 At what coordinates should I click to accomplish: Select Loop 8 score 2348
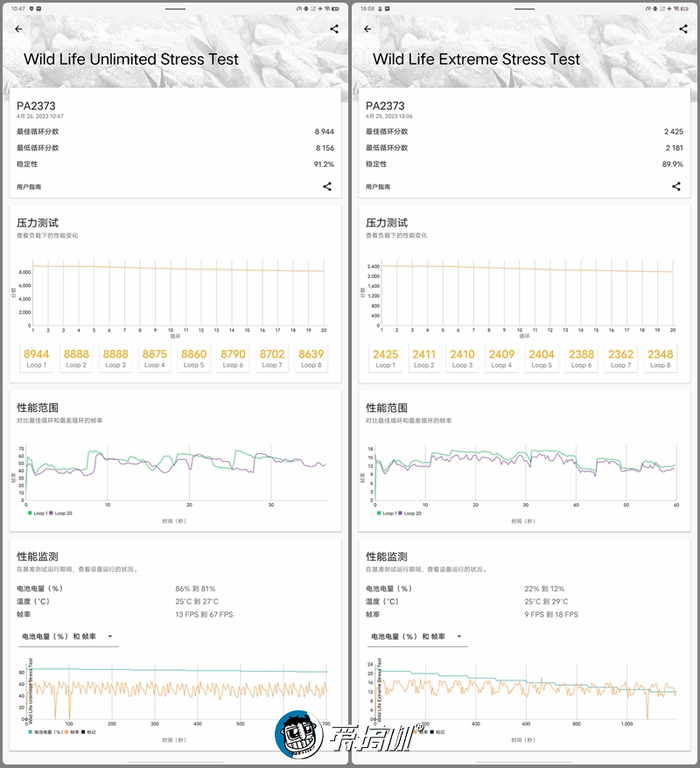[x=661, y=358]
